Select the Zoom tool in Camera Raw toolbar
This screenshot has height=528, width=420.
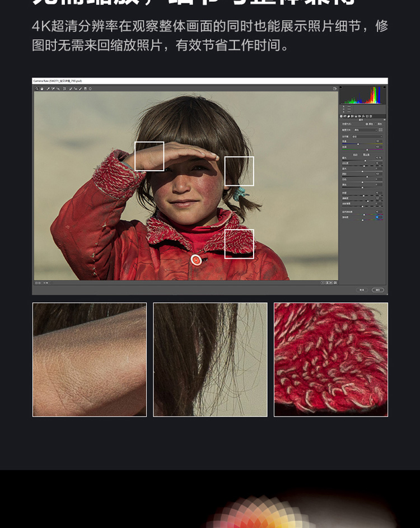pyautogui.click(x=37, y=88)
